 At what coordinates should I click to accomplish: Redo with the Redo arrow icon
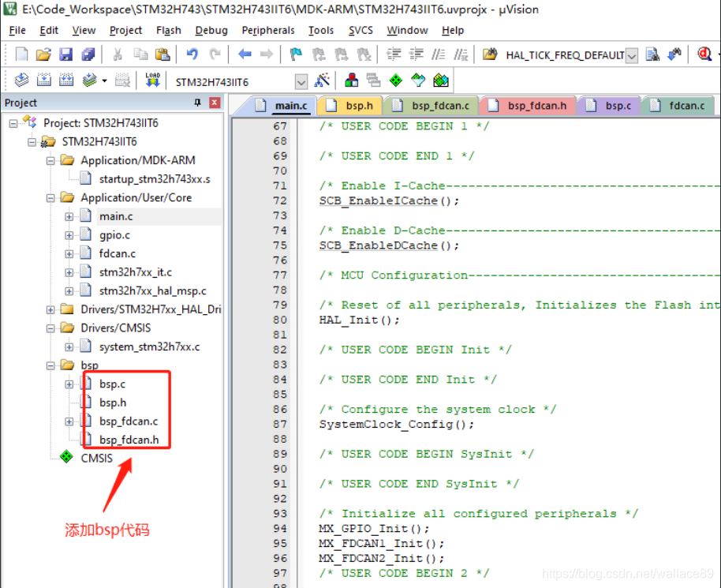click(x=215, y=54)
